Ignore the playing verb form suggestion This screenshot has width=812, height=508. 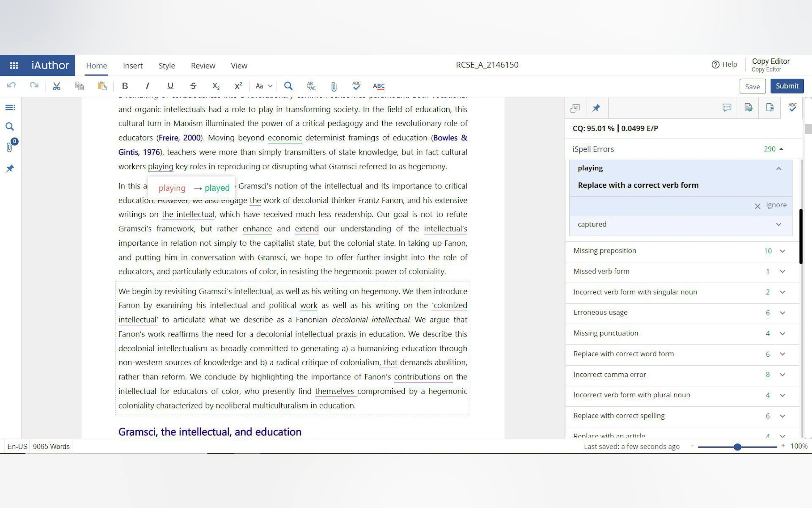[771, 205]
